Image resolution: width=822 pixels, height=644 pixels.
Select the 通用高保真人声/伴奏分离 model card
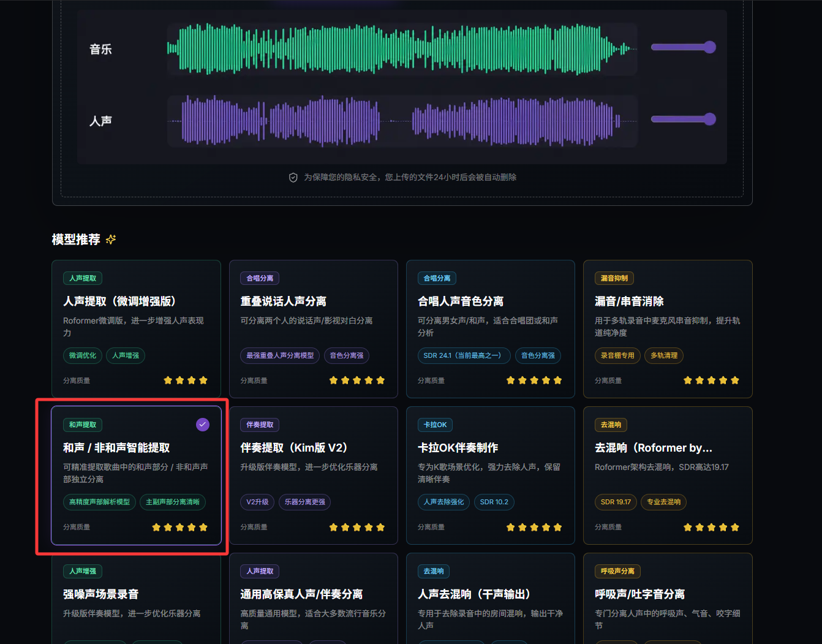tap(314, 599)
